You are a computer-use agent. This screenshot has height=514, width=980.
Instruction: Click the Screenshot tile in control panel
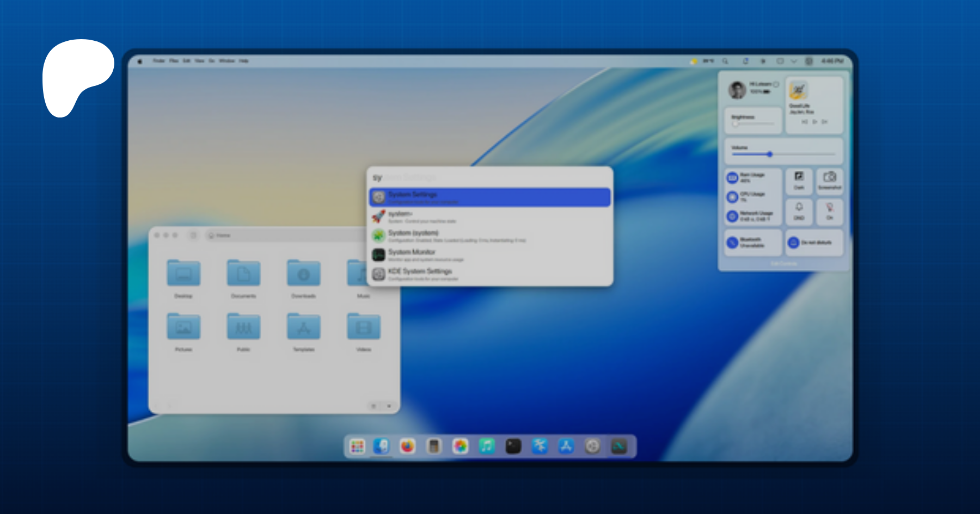(829, 181)
